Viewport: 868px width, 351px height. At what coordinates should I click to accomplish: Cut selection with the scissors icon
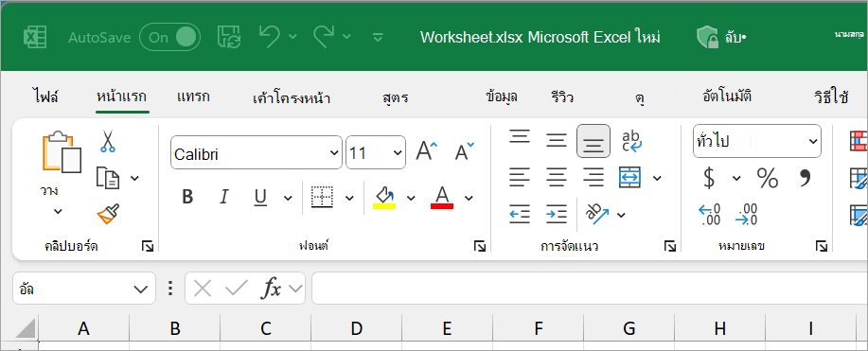(x=108, y=141)
